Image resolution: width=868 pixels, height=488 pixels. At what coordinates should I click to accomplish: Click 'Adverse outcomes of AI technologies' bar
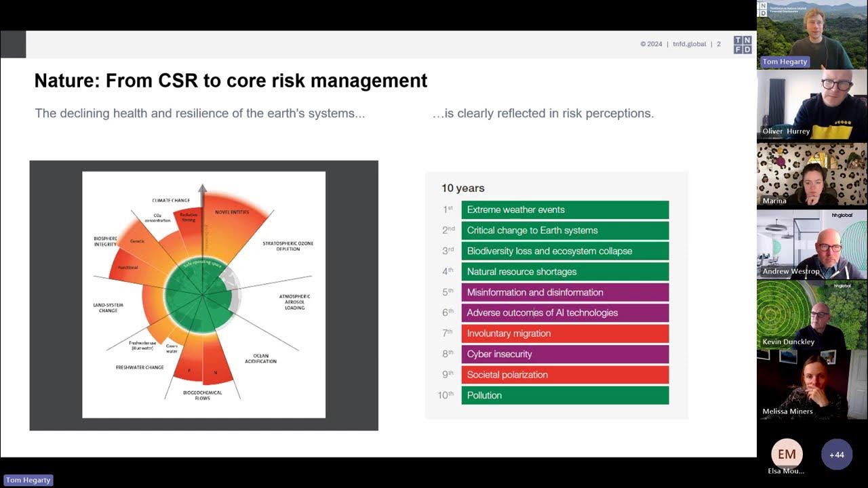click(x=565, y=312)
